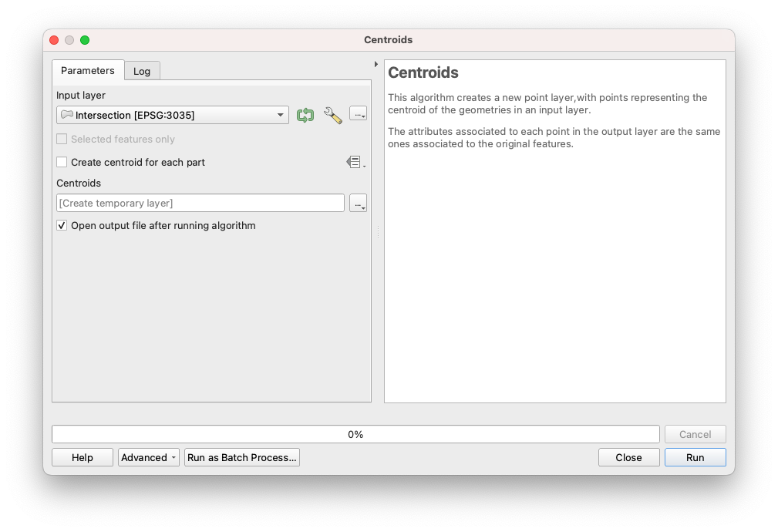778x532 pixels.
Task: Click the red window close button
Action: pyautogui.click(x=54, y=40)
